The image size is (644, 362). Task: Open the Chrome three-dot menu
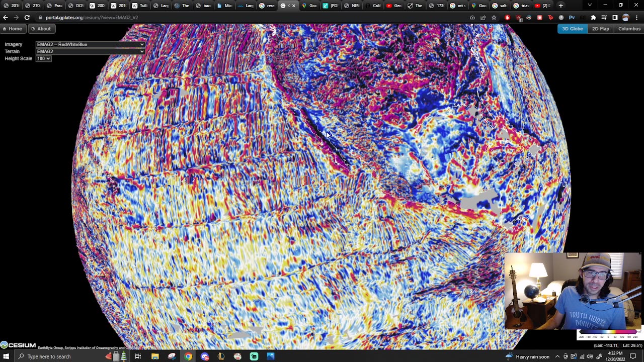tap(637, 18)
